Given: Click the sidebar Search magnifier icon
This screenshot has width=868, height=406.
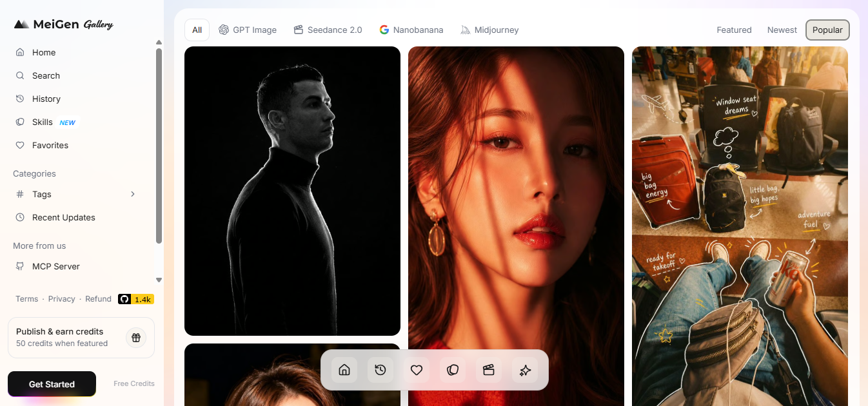Looking at the screenshot, I should pos(20,75).
